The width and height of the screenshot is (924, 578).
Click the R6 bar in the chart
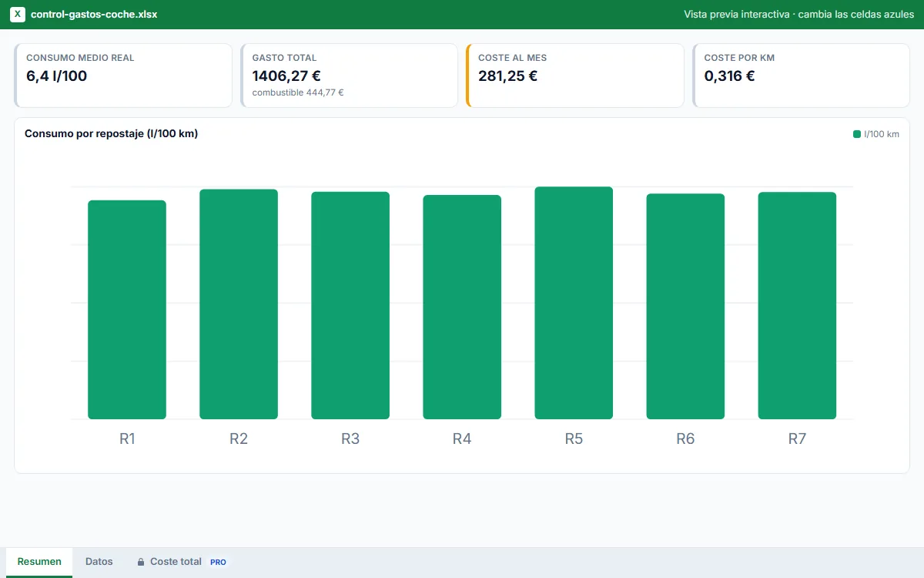pyautogui.click(x=685, y=306)
